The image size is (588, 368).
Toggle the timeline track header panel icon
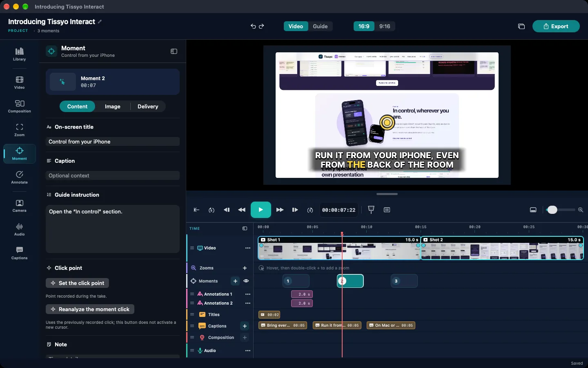(x=245, y=229)
